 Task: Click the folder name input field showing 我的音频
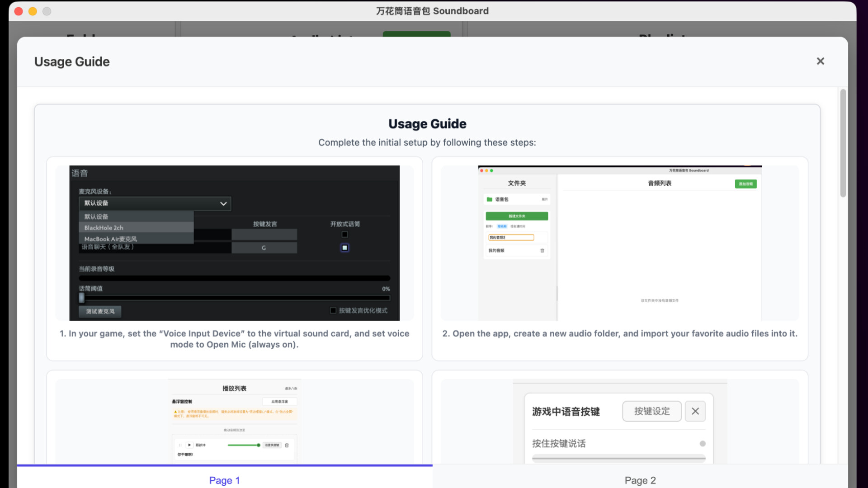(x=511, y=237)
